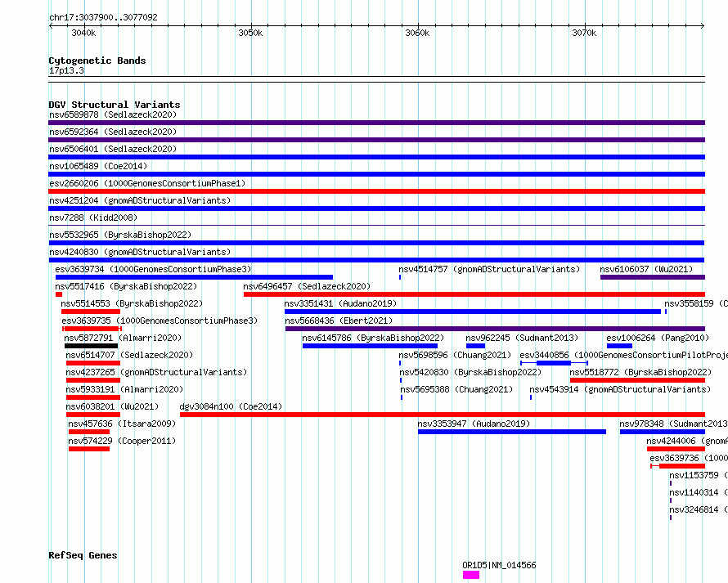This screenshot has height=583, width=728.
Task: Click nsv6496457 (Sedlazeck2020) label
Action: tap(307, 286)
